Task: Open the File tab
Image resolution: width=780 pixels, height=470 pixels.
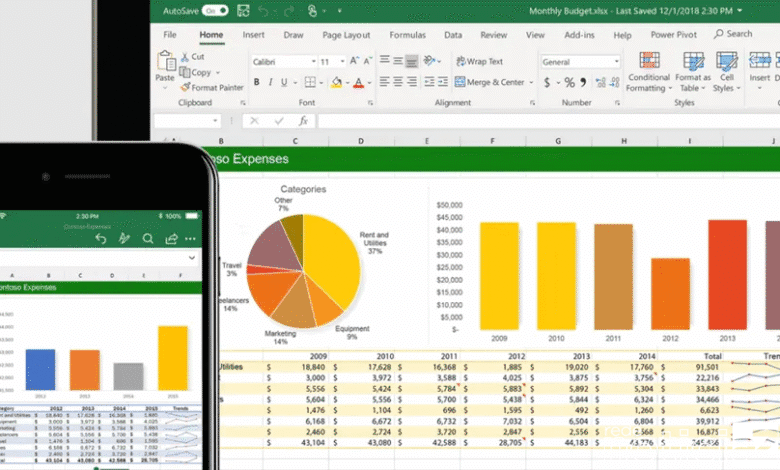Action: (x=170, y=34)
